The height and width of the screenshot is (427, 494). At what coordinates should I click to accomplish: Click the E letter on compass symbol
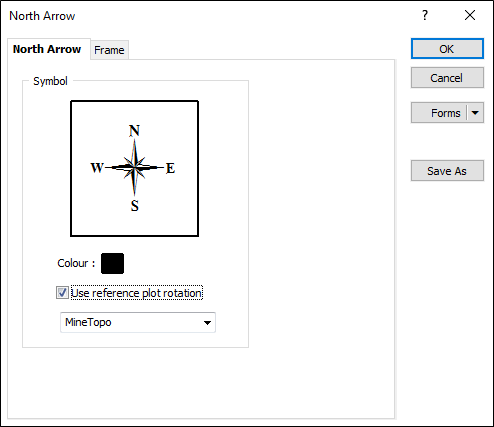[170, 168]
